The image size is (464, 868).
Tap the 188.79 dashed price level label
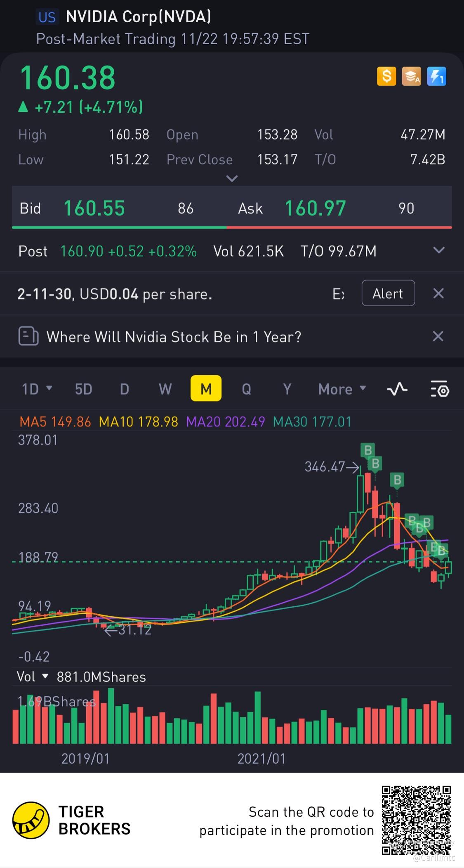point(38,557)
